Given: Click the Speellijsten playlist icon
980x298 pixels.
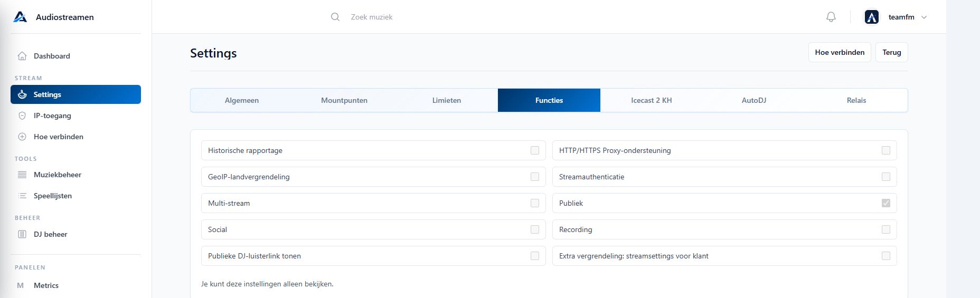Looking at the screenshot, I should [x=22, y=196].
